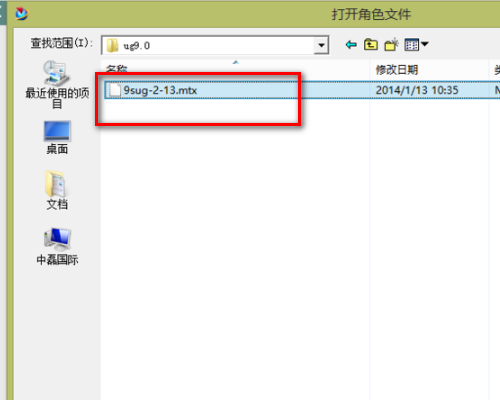The image size is (500, 400).
Task: Create a new folder
Action: point(391,44)
